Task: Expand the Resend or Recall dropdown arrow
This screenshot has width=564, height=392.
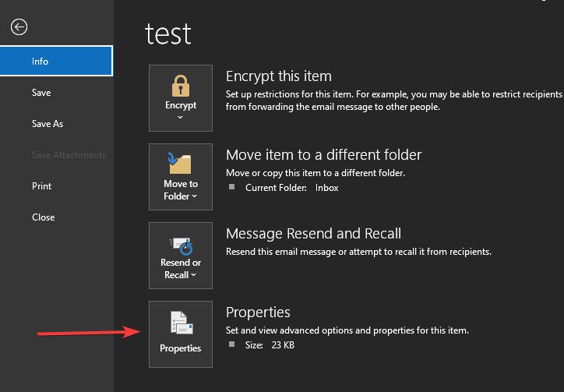Action: pos(192,275)
